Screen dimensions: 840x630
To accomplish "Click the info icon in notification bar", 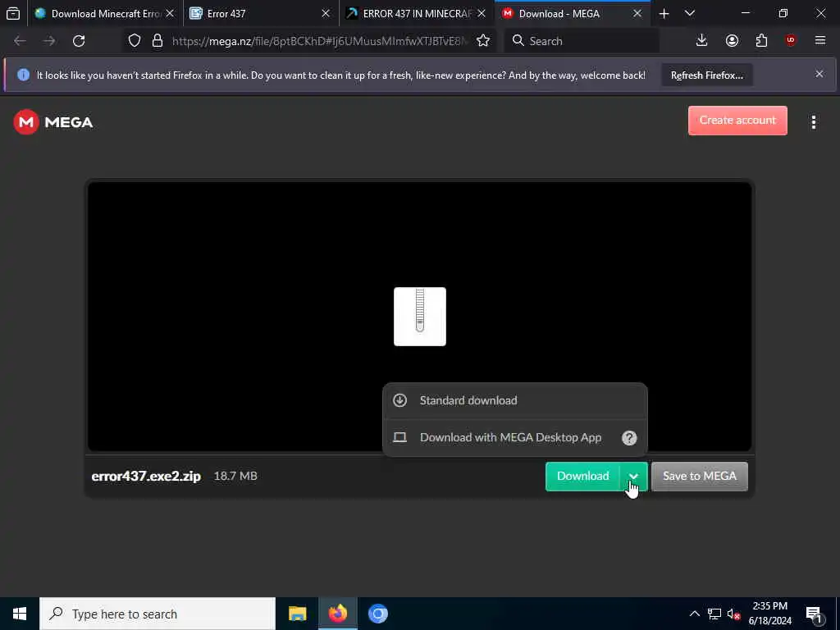I will point(23,75).
